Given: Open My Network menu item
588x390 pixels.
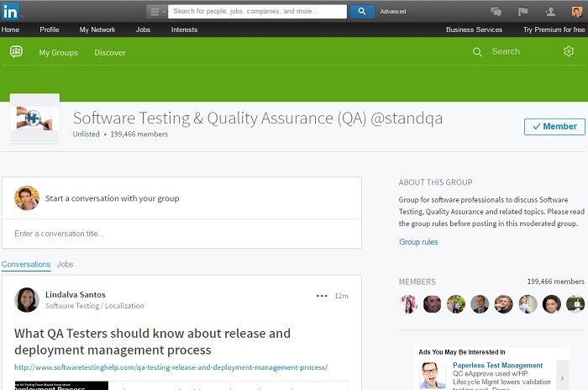Looking at the screenshot, I should pyautogui.click(x=97, y=29).
